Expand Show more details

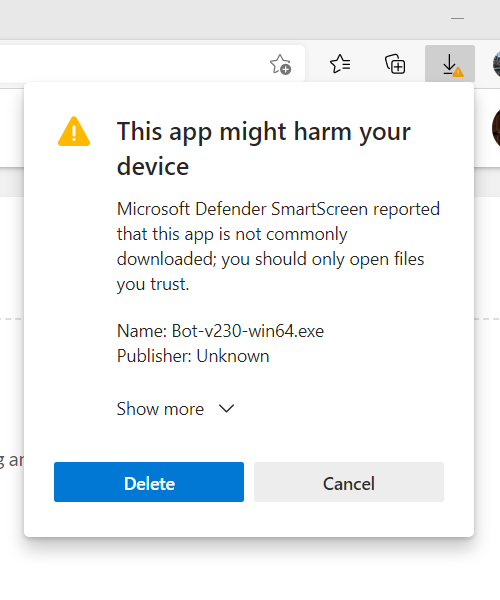pyautogui.click(x=175, y=409)
